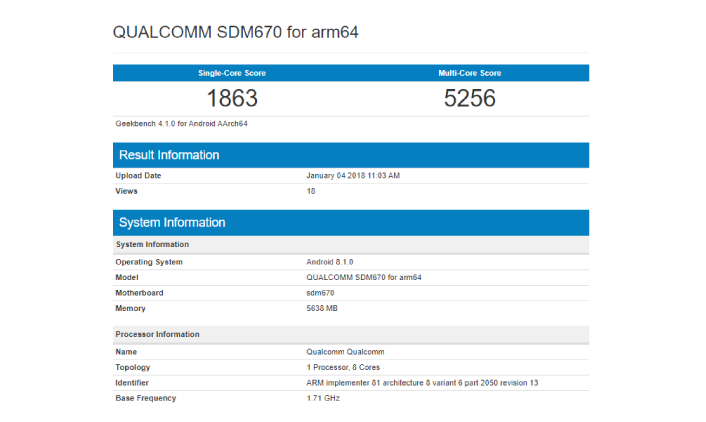Screen dimensions: 706x422
Task: Select the Android 8.1.0 value
Action: (330, 262)
